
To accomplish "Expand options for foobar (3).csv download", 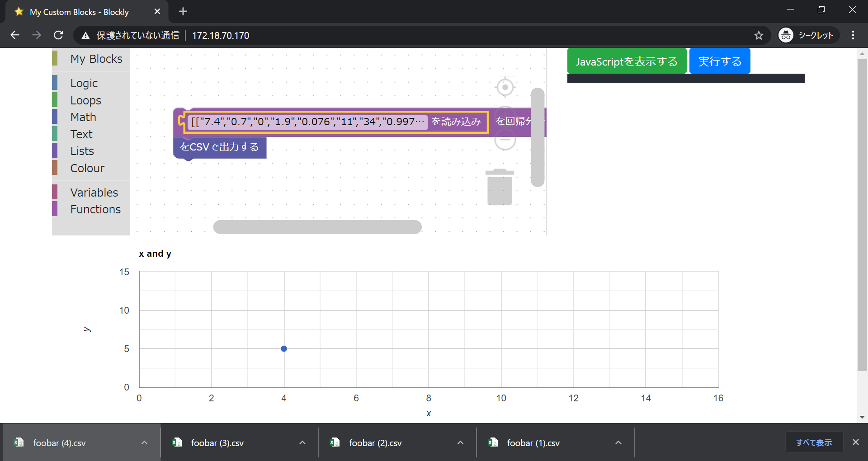I will (302, 443).
